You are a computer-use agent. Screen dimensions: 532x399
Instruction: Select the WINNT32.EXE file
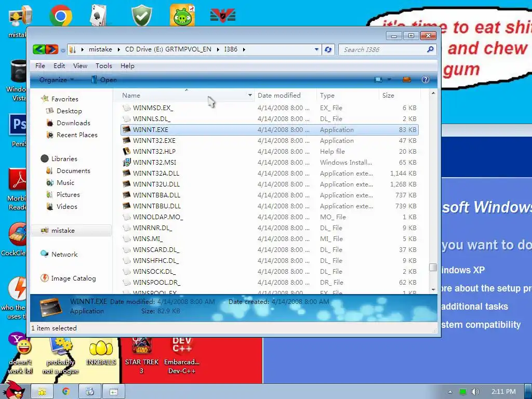(x=270, y=140)
